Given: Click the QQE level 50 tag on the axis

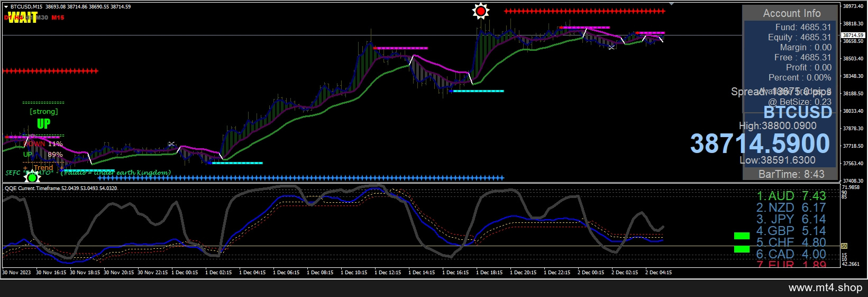Looking at the screenshot, I should pyautogui.click(x=844, y=246).
